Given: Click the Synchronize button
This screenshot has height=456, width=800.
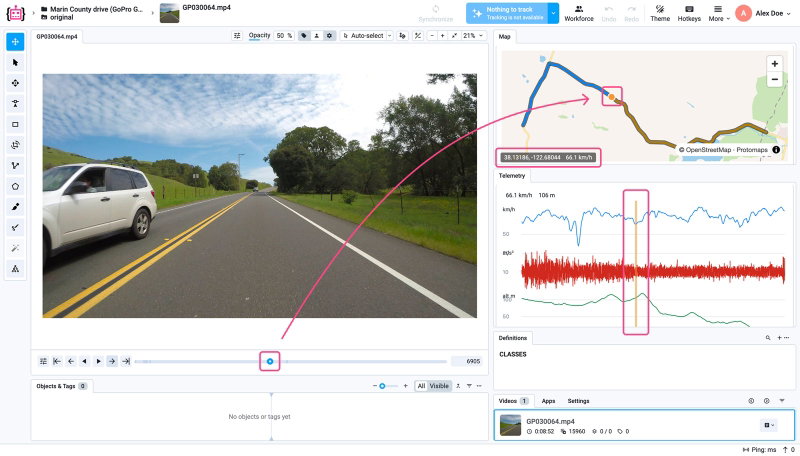Looking at the screenshot, I should 435,14.
